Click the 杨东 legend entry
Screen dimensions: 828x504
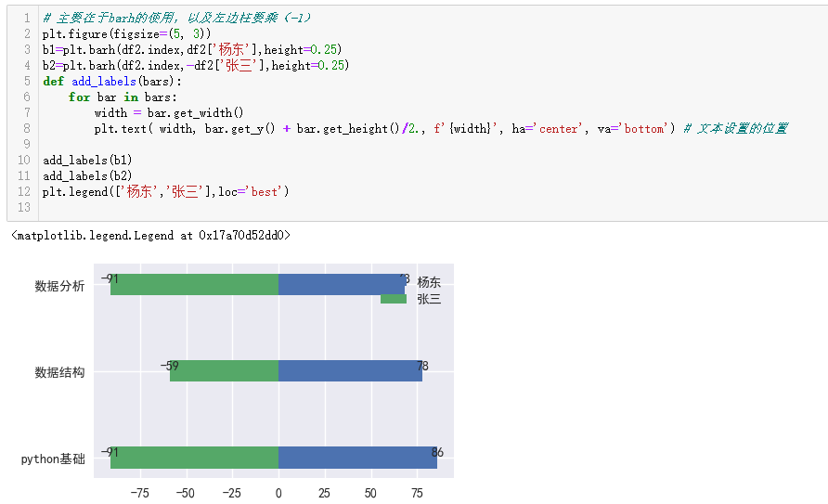click(x=429, y=282)
